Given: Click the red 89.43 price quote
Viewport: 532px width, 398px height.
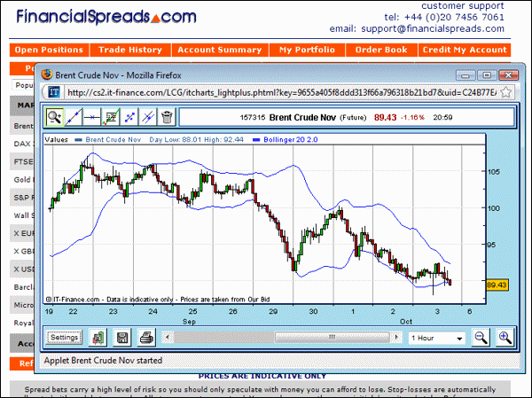Looking at the screenshot, I should (x=385, y=117).
